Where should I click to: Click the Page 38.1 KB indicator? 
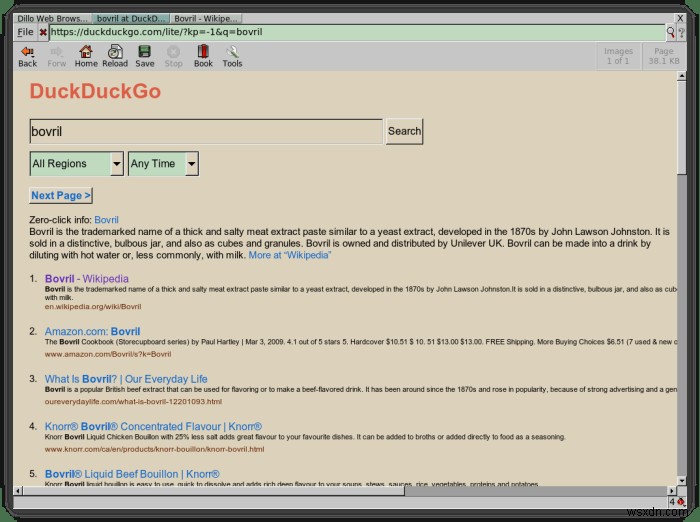pos(664,56)
